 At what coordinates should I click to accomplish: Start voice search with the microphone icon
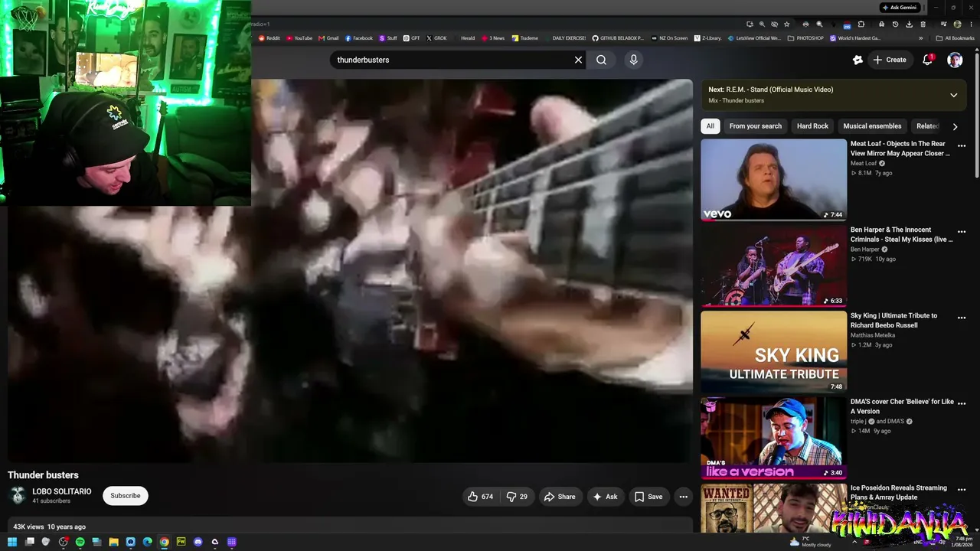pos(633,60)
